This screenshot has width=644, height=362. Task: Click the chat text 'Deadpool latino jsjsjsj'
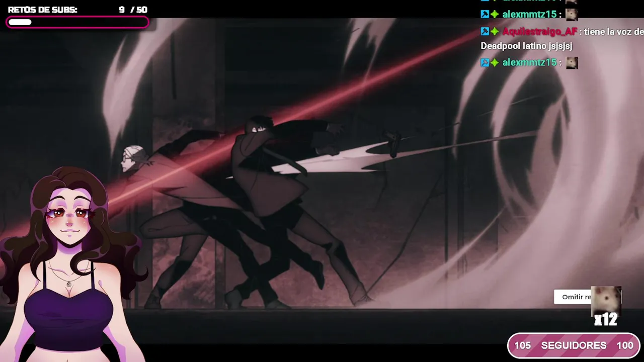click(526, 46)
